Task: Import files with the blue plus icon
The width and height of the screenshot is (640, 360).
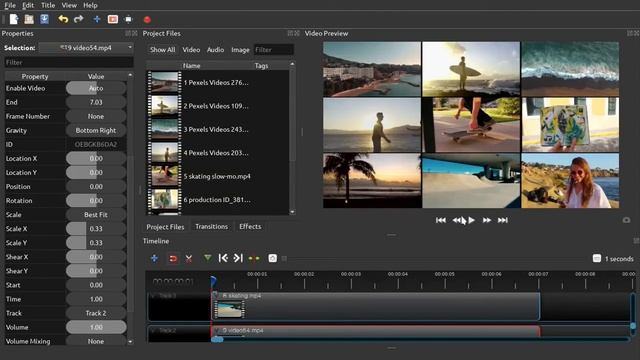Action: pos(97,19)
